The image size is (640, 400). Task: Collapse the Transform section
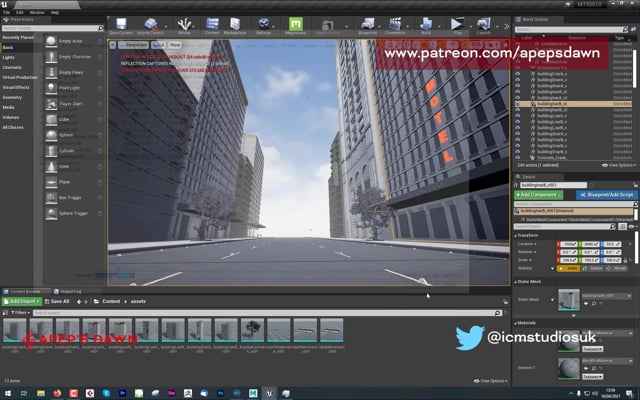point(516,236)
